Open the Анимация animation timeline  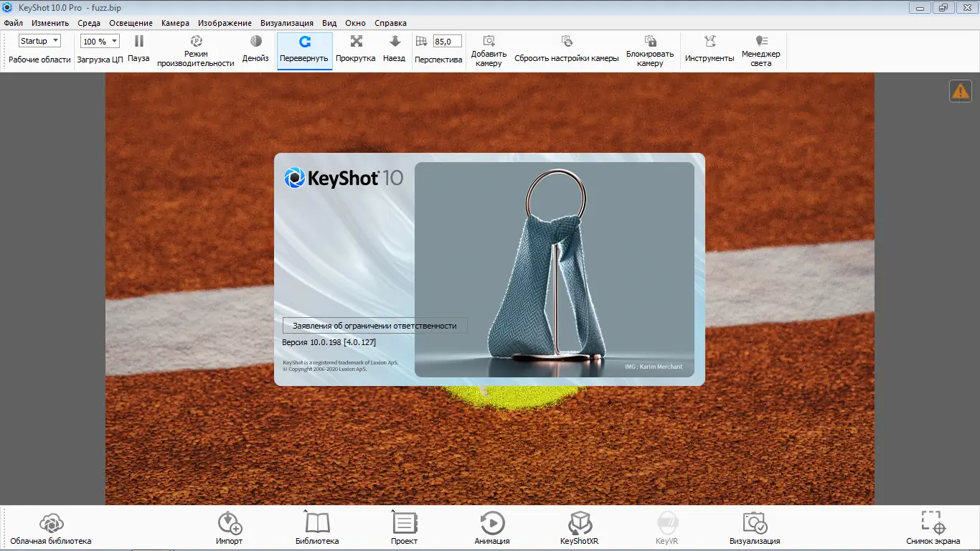(x=492, y=529)
